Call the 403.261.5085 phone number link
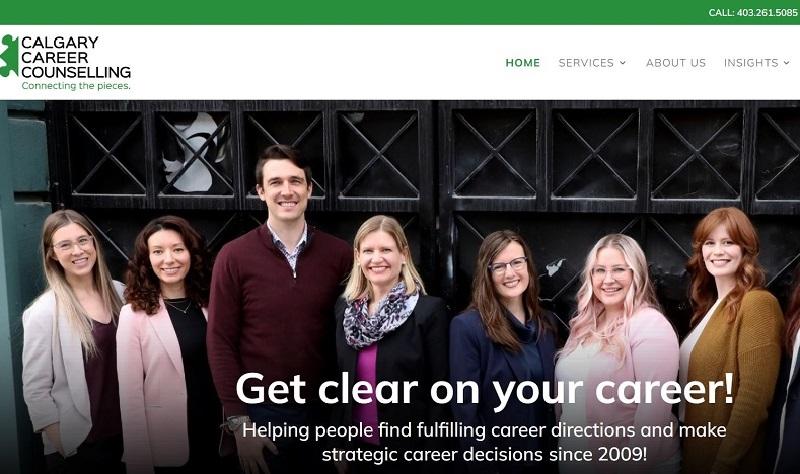The height and width of the screenshot is (474, 800). (753, 13)
